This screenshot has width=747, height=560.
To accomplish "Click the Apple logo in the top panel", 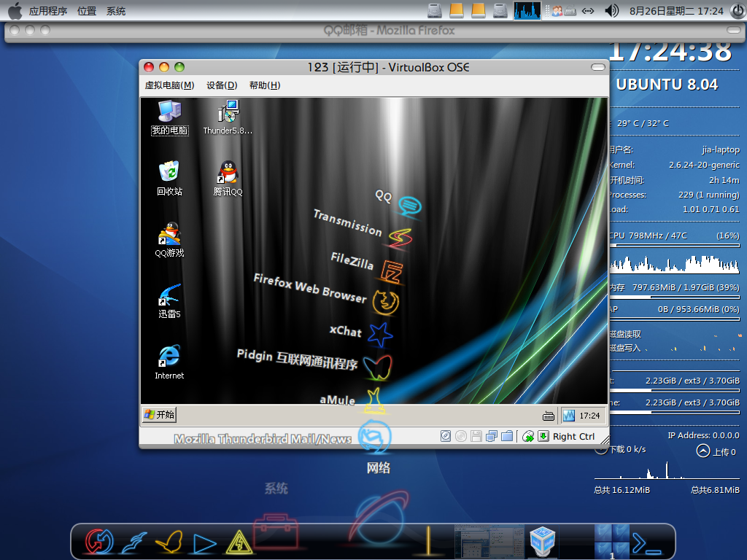I will pyautogui.click(x=15, y=10).
